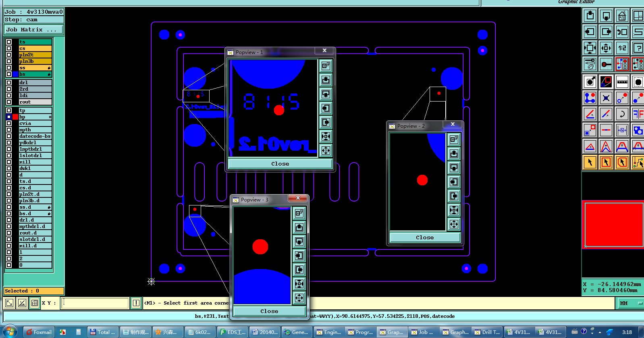This screenshot has width=644, height=338.
Task: Open Foxmail from the taskbar
Action: tap(39, 332)
